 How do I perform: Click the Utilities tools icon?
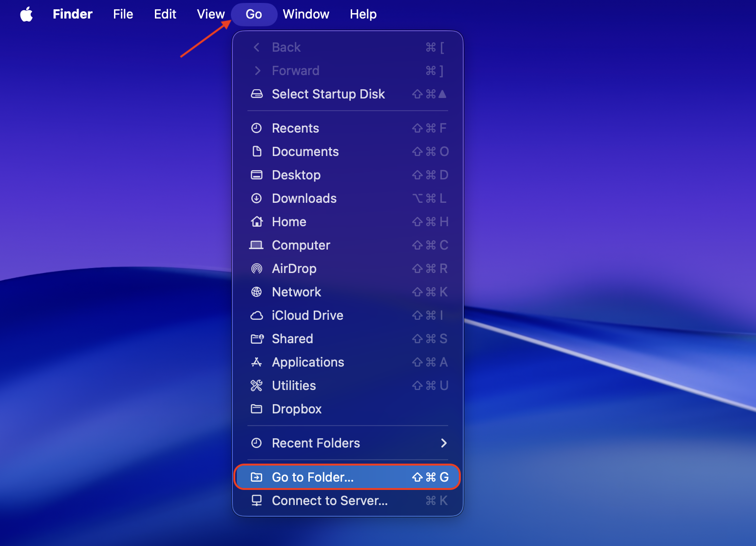click(x=257, y=385)
